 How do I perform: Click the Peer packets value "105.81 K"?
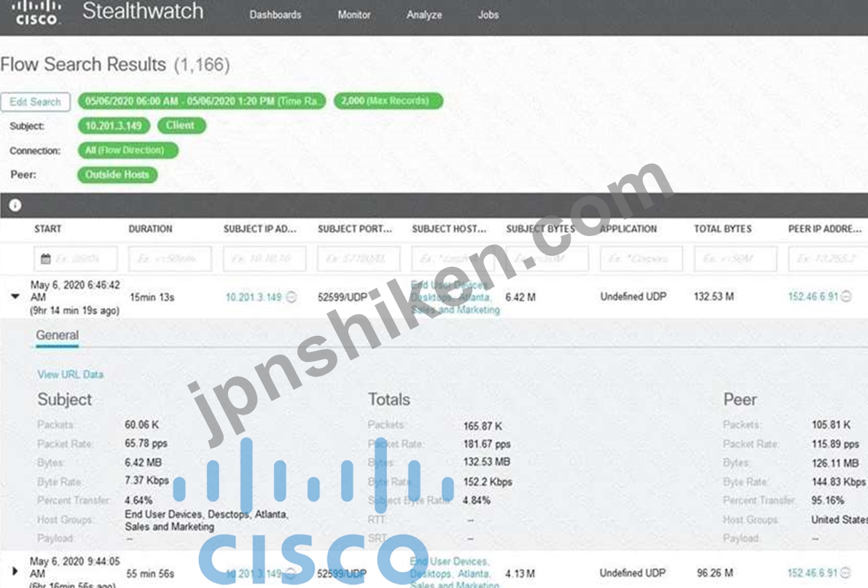pyautogui.click(x=831, y=425)
